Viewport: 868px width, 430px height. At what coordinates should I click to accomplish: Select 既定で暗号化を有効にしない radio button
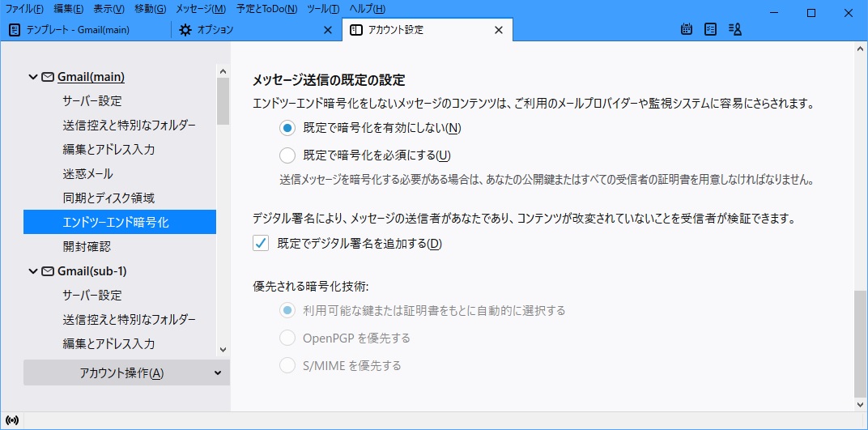287,128
